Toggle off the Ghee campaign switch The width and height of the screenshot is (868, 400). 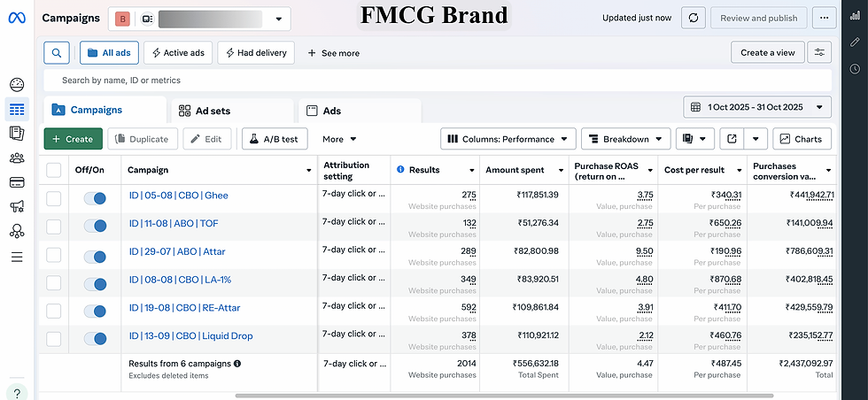96,198
